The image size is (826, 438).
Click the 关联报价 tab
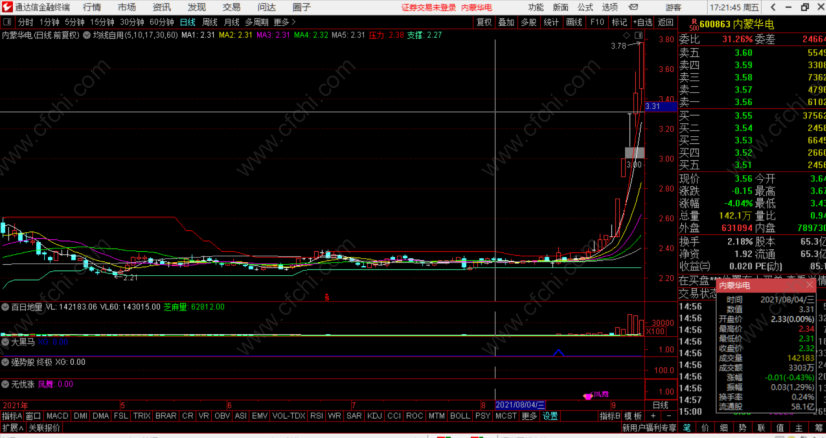tap(44, 427)
